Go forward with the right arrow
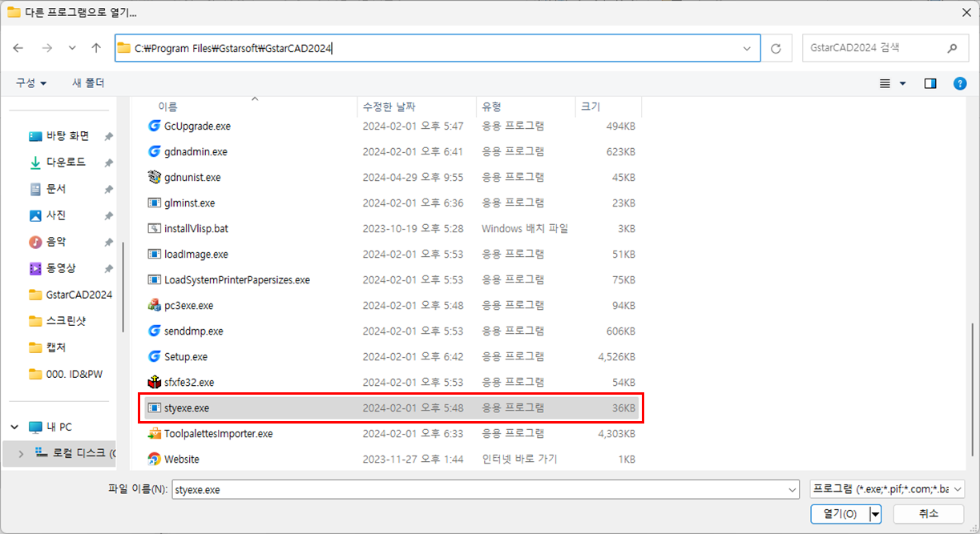Screen dimensions: 980x534 pyautogui.click(x=46, y=48)
